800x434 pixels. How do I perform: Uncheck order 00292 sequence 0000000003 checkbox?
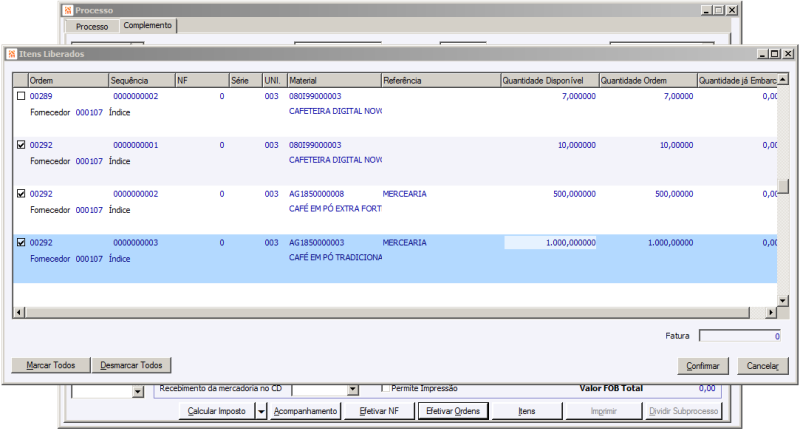tap(21, 242)
